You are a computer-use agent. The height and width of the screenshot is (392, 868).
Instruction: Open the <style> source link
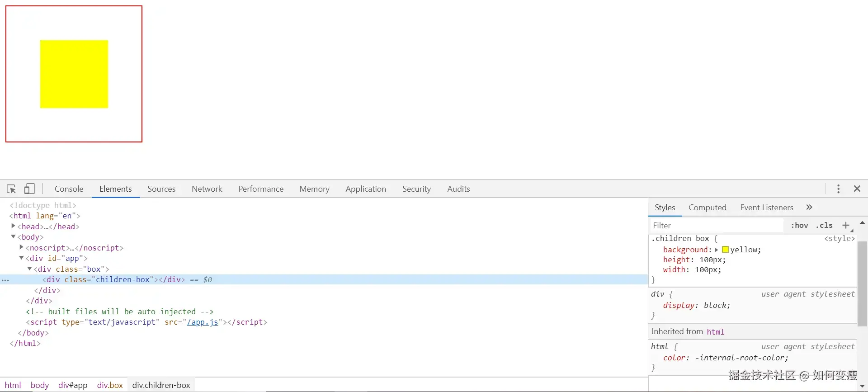click(840, 239)
